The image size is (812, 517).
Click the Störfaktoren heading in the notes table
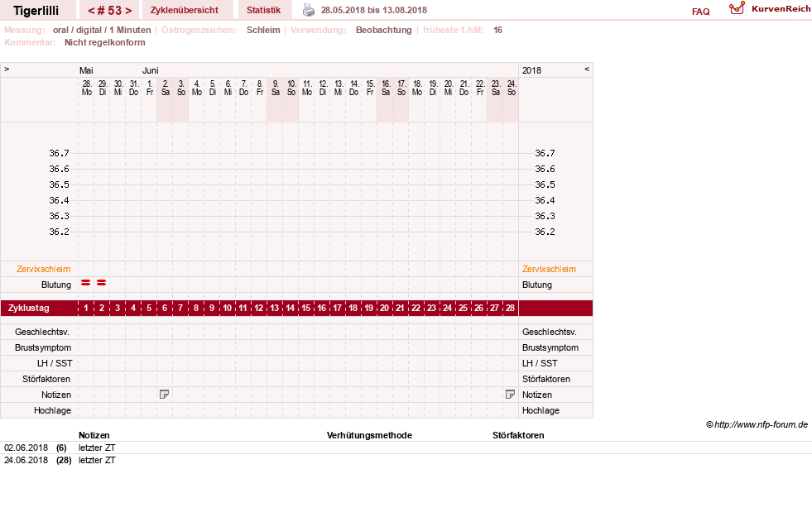[518, 435]
